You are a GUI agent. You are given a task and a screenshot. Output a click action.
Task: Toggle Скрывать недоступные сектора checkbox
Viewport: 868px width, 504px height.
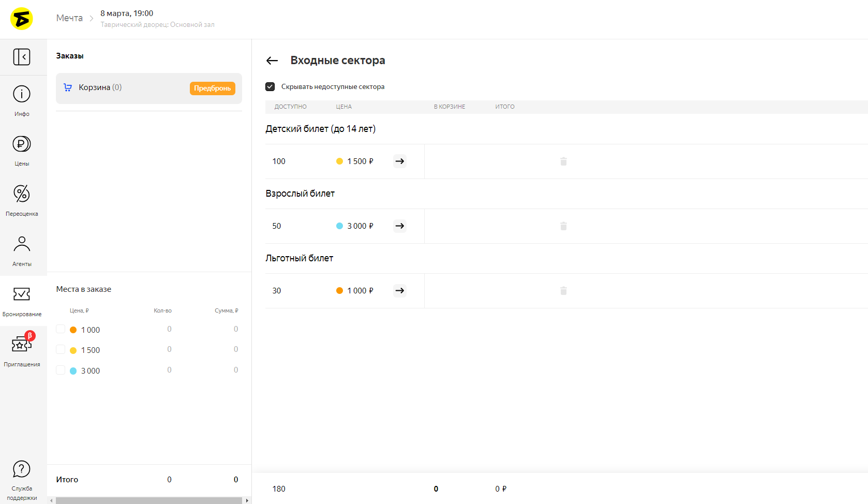pos(270,87)
